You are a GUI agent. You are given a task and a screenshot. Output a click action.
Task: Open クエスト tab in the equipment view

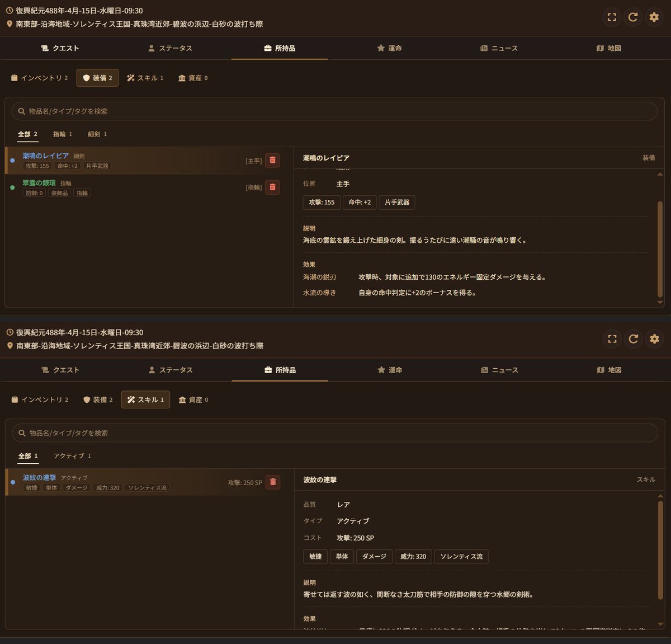60,48
